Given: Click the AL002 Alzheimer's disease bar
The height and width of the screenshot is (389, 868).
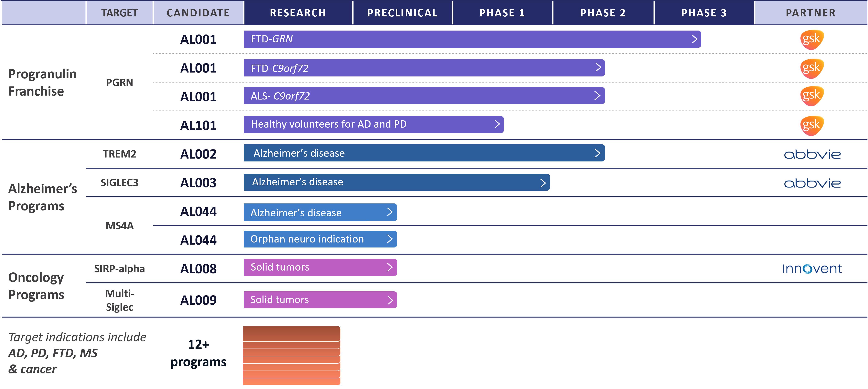Looking at the screenshot, I should [x=424, y=153].
